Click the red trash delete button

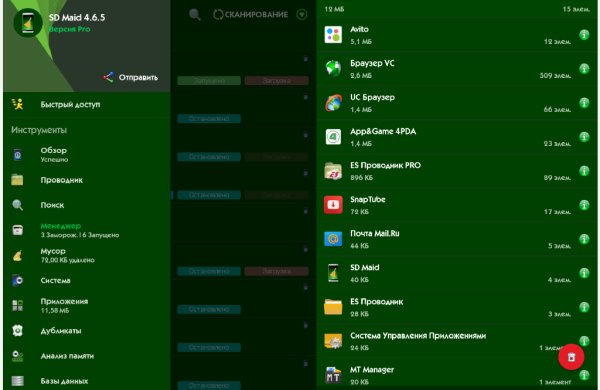tap(571, 357)
